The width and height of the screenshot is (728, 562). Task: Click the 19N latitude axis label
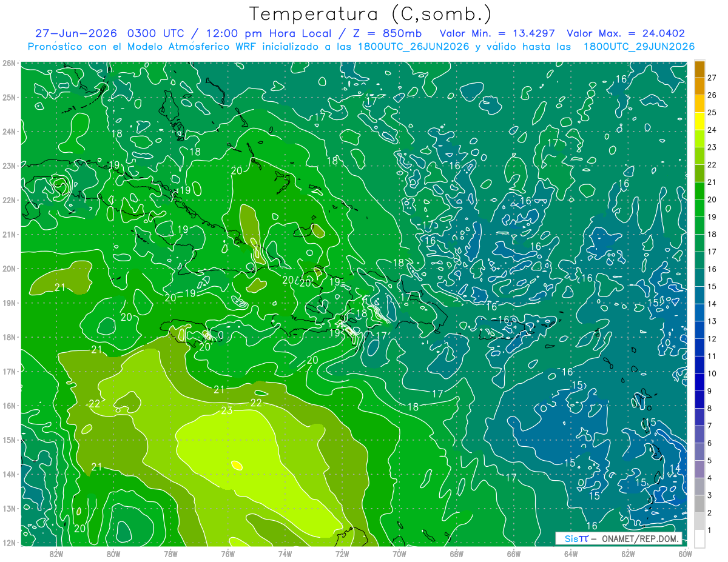[8, 303]
